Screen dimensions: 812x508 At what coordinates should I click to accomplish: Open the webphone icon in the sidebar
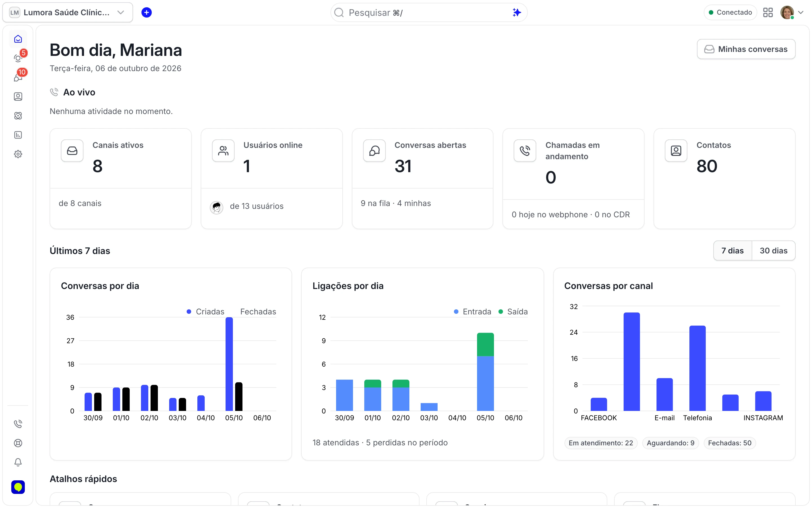click(x=18, y=424)
